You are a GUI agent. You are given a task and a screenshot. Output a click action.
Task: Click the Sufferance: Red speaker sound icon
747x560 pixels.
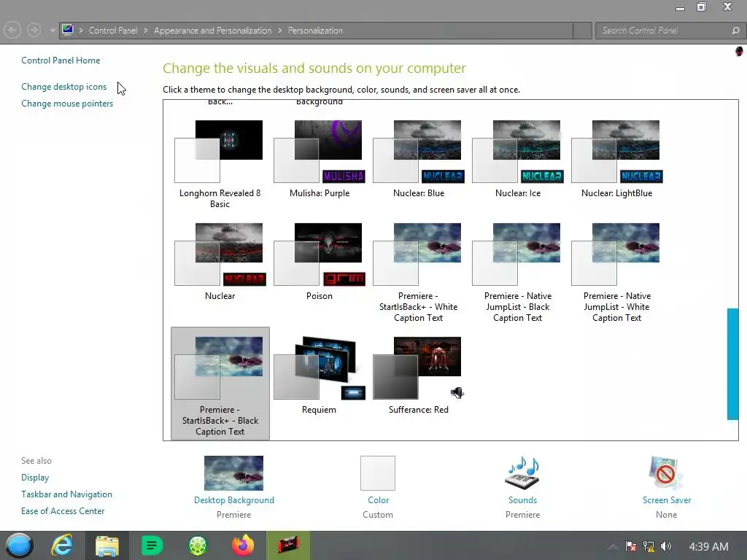(457, 393)
